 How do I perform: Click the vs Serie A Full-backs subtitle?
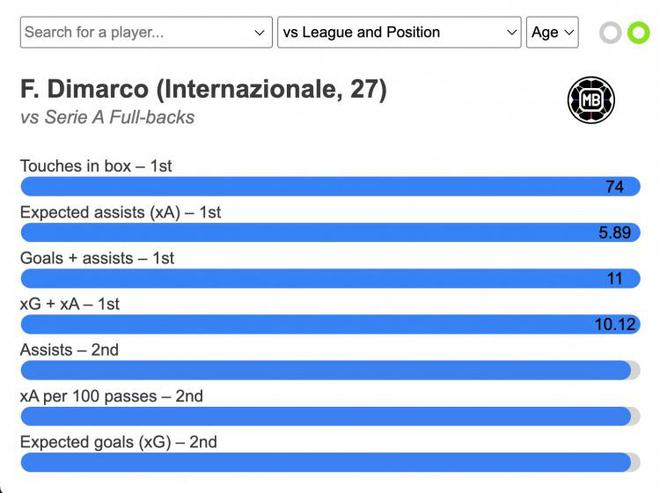[x=107, y=117]
